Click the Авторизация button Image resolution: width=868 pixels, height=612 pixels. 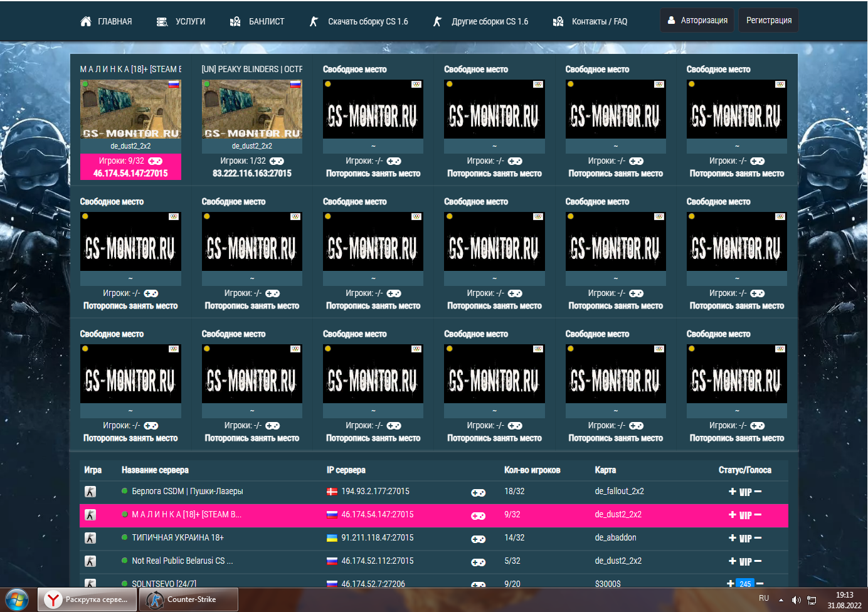coord(697,20)
